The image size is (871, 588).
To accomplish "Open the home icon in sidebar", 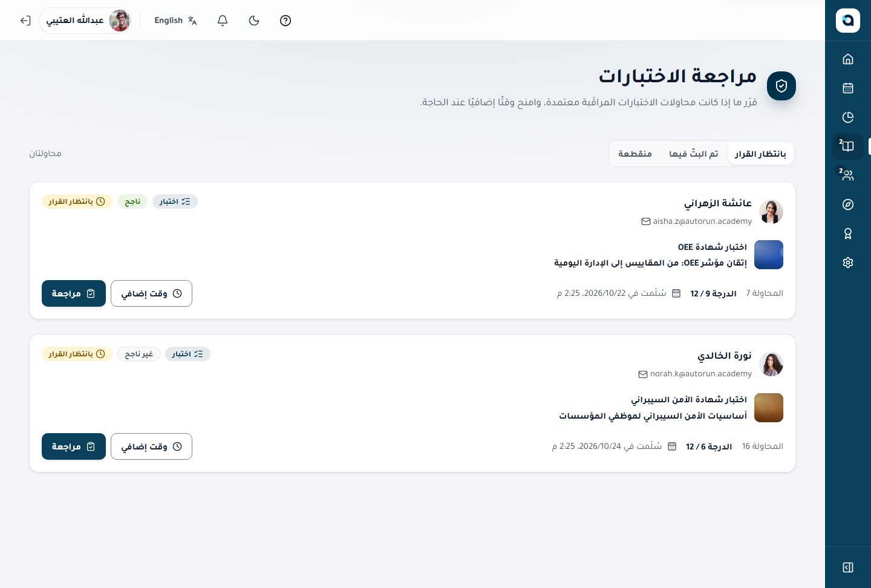I will pos(848,59).
